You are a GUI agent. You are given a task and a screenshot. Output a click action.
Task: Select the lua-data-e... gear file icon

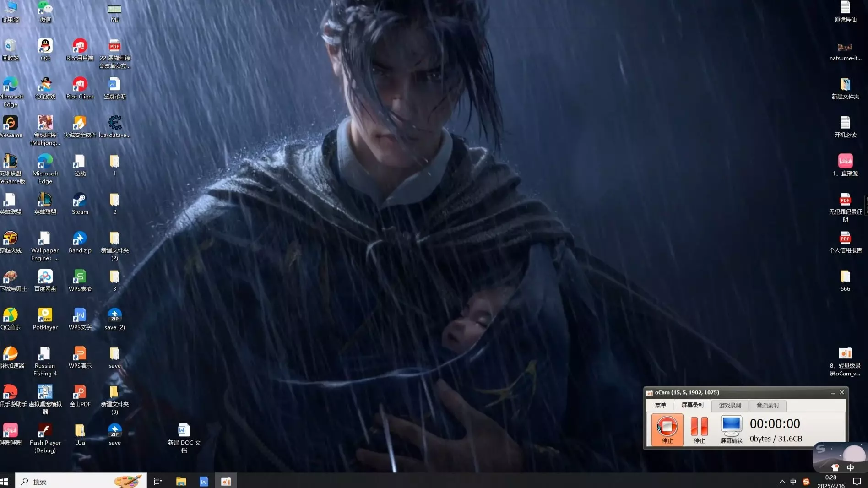click(114, 127)
